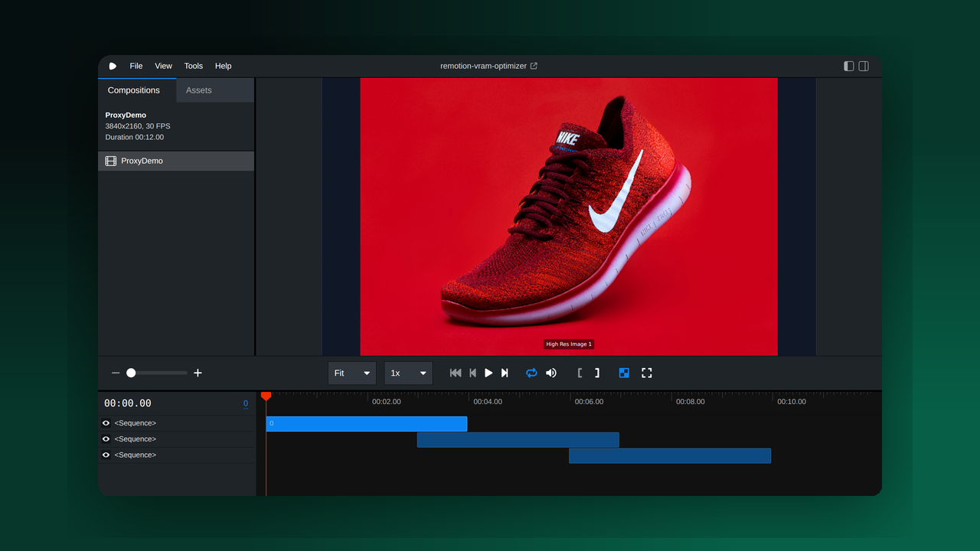
Task: Mute the audio with the speaker icon
Action: 551,373
